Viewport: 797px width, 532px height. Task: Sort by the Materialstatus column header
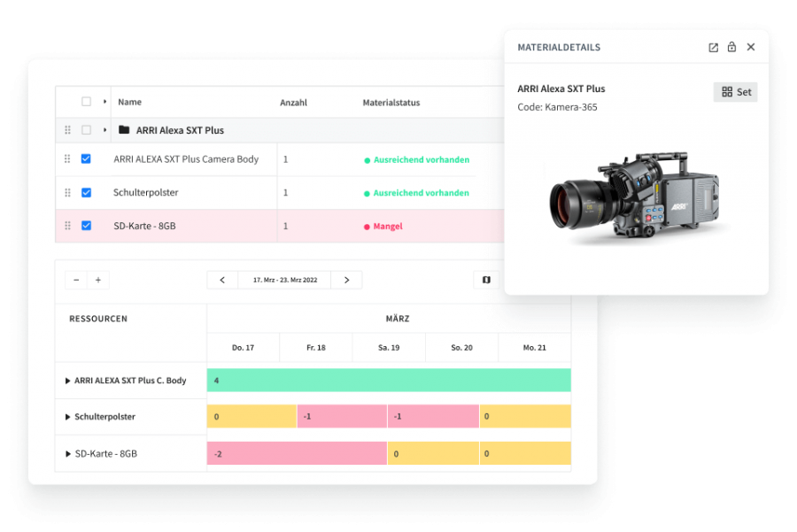point(391,103)
